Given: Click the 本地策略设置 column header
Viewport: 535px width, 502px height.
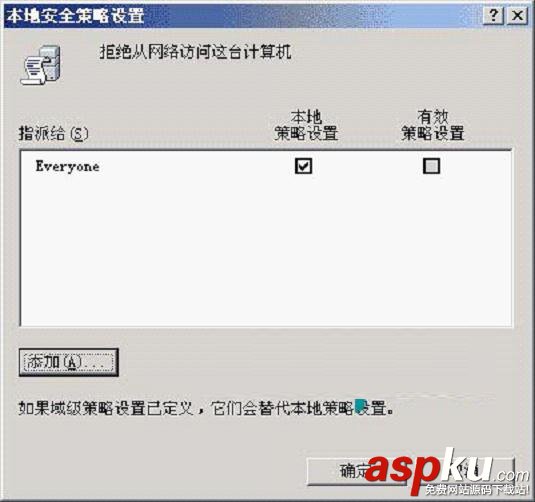Looking at the screenshot, I should (x=306, y=125).
